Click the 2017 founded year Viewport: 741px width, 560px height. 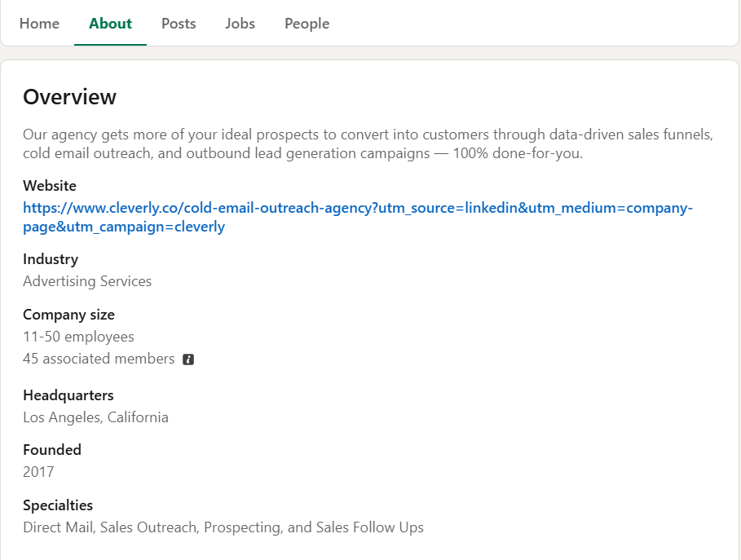click(x=38, y=472)
